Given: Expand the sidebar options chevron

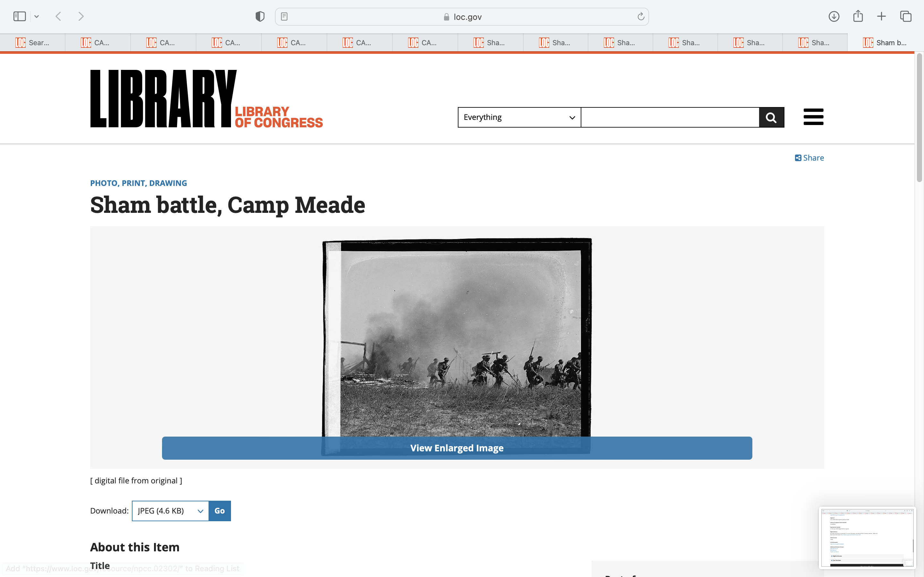Looking at the screenshot, I should [37, 16].
